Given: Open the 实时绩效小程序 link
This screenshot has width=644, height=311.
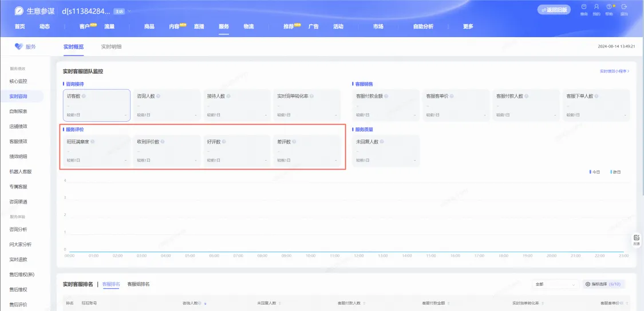Looking at the screenshot, I should point(614,71).
